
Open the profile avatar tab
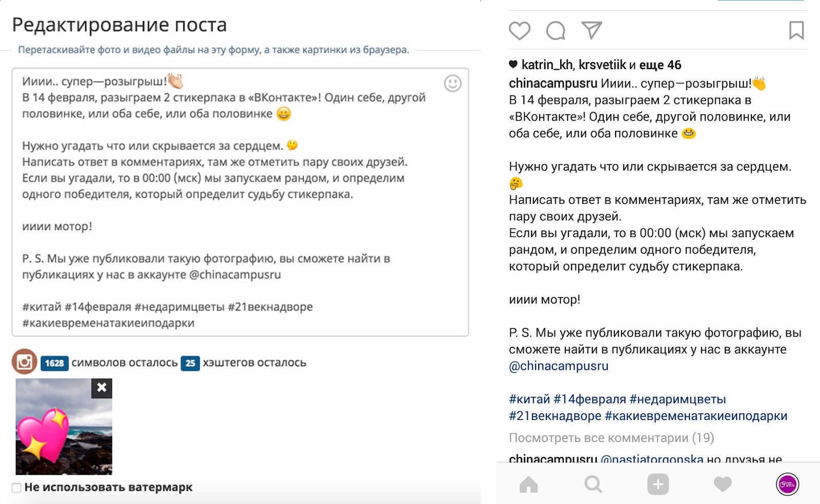click(787, 484)
